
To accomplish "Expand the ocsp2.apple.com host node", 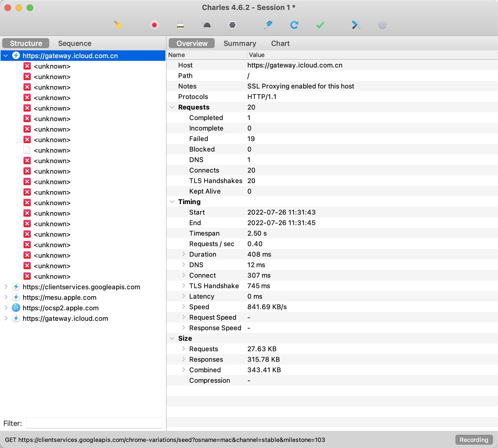I will 6,308.
